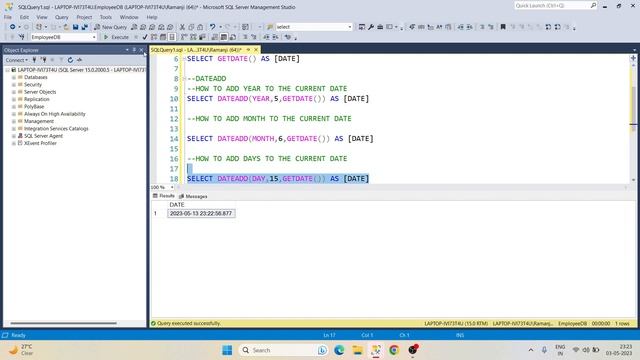Select Always On High Availability item

point(55,114)
